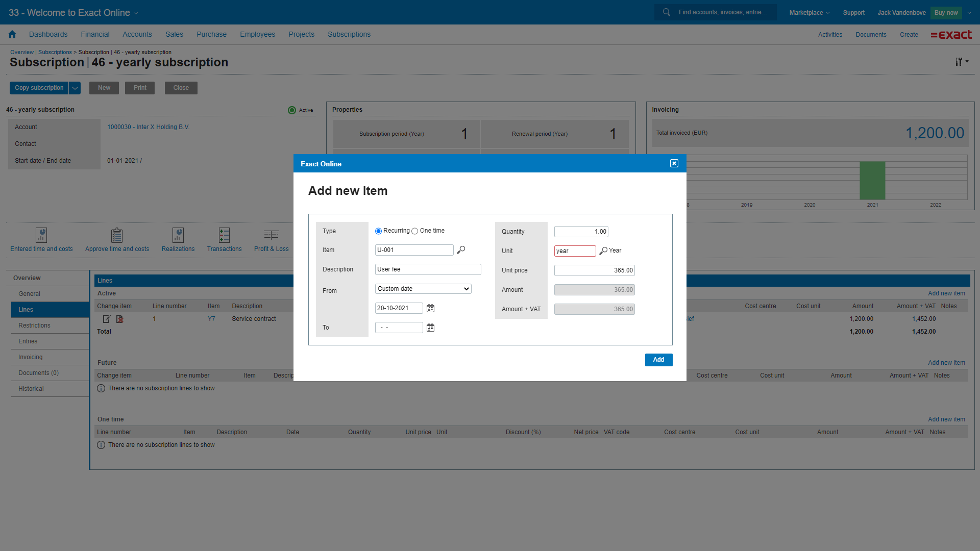Open Entered time and costs icon
980x551 pixels.
(x=41, y=235)
